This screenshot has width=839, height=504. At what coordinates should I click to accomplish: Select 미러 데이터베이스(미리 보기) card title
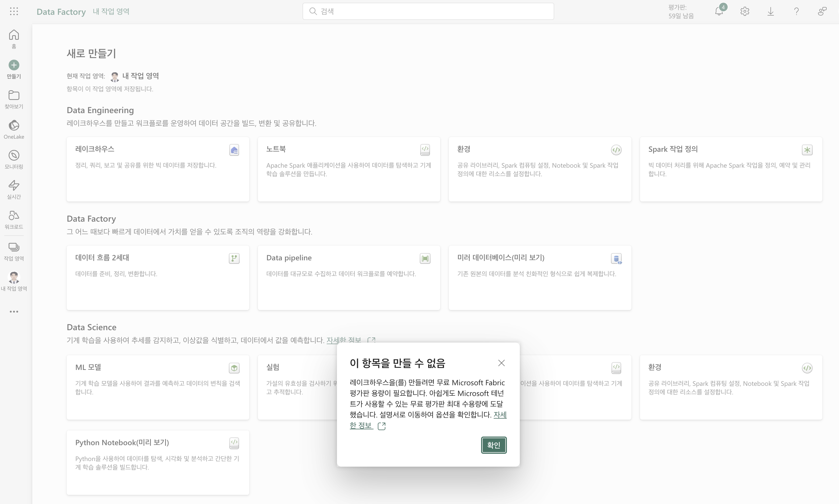pyautogui.click(x=501, y=257)
